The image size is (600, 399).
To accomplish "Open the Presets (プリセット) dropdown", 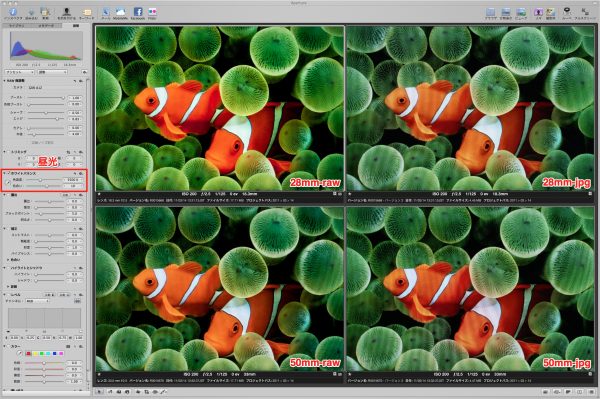I will pyautogui.click(x=19, y=72).
